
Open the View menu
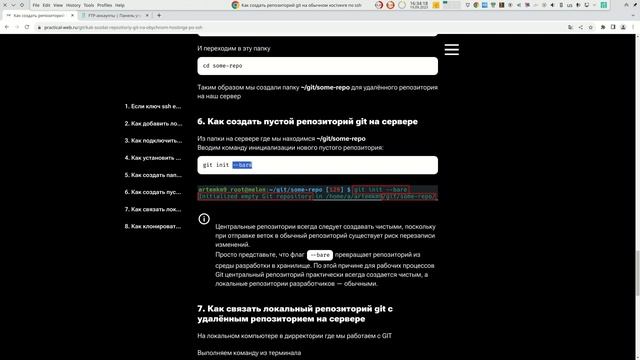[x=58, y=5]
